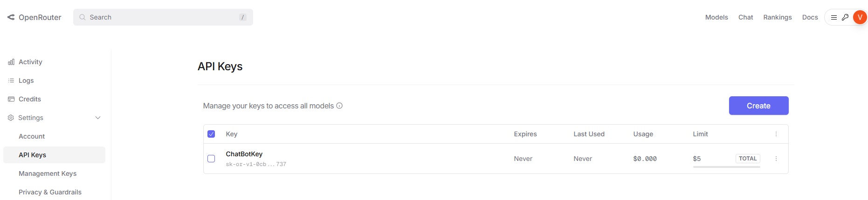Click the Credits card icon
This screenshot has width=868, height=200.
click(11, 99)
